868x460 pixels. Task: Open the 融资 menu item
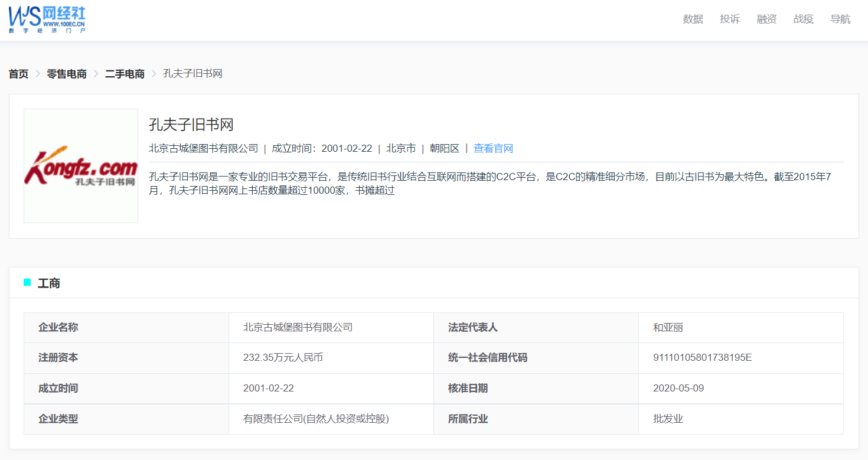click(766, 19)
